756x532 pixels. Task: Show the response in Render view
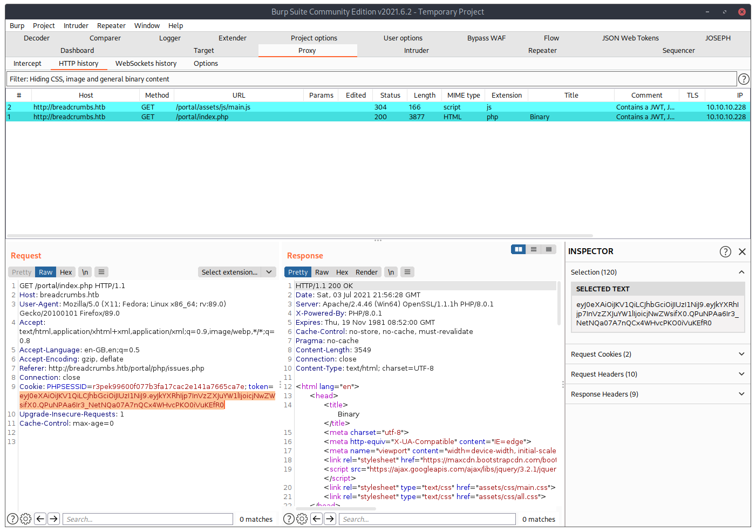coord(366,272)
